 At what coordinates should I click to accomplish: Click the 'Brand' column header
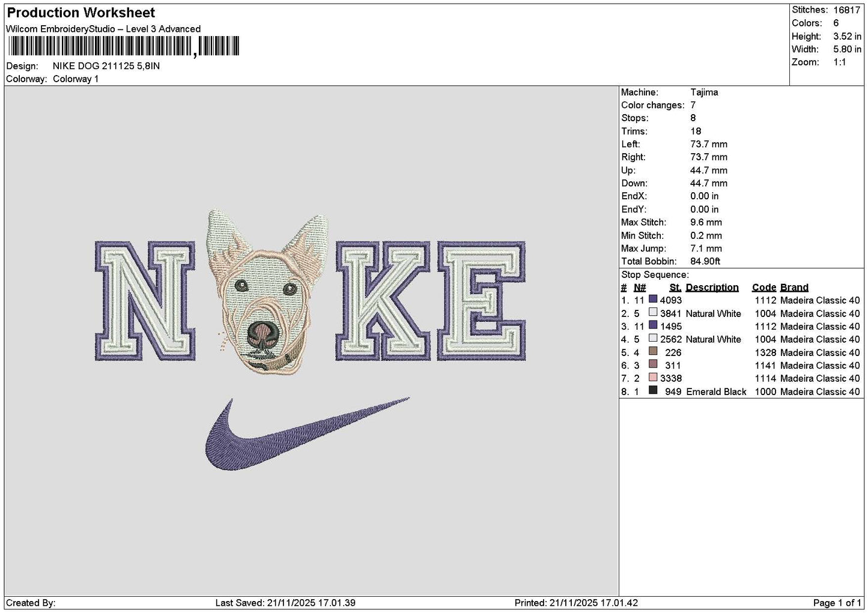(x=794, y=288)
